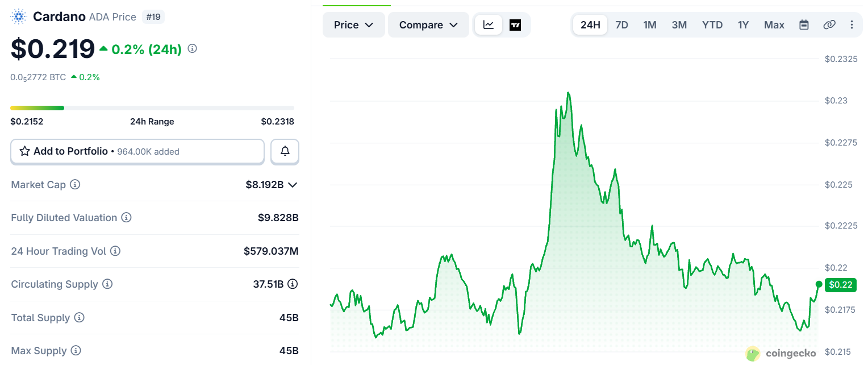Open Fully Diluted Valuation info icon
The height and width of the screenshot is (365, 868).
point(127,218)
